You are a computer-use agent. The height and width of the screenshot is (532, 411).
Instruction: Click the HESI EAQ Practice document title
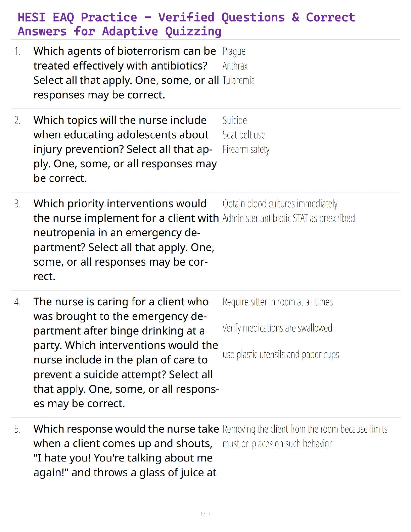coord(186,24)
